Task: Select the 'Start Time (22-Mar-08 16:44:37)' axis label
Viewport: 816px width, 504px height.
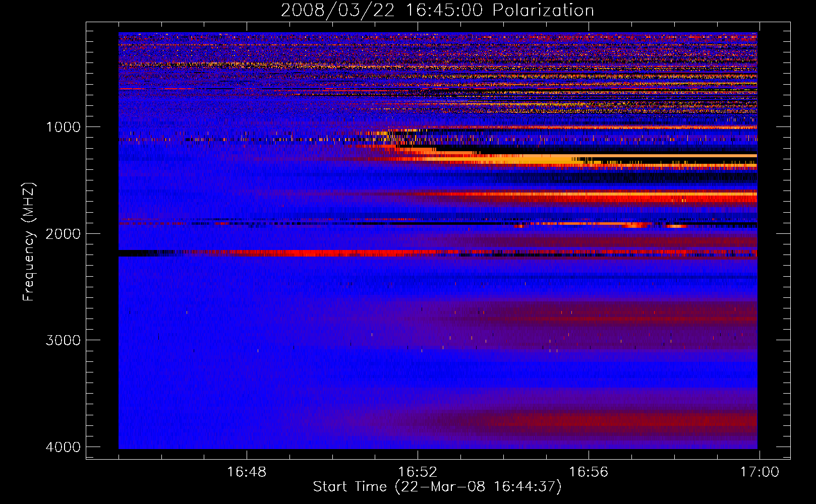Action: (437, 487)
